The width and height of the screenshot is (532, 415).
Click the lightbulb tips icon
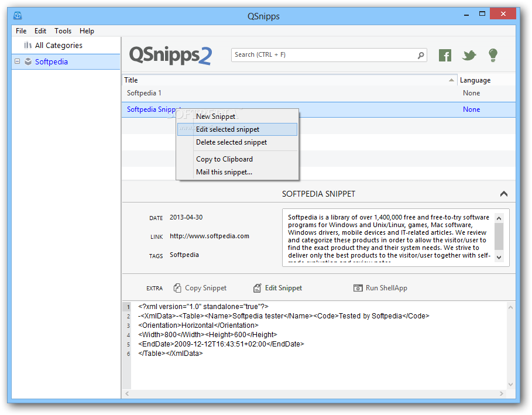click(493, 55)
